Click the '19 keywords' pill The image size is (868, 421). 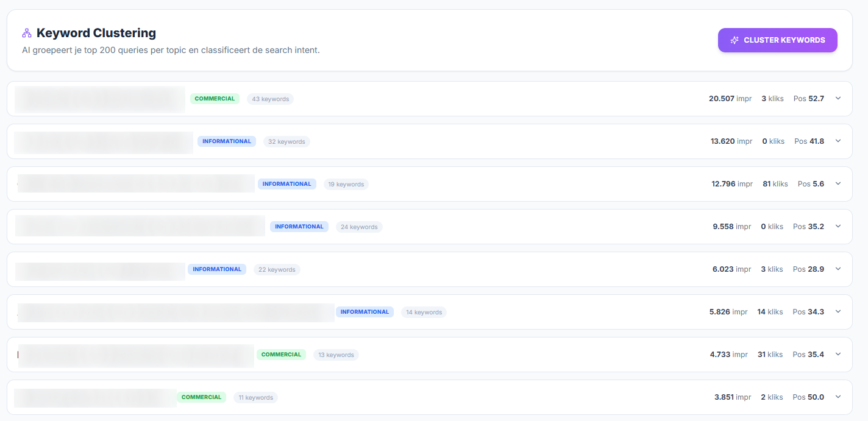(x=346, y=184)
